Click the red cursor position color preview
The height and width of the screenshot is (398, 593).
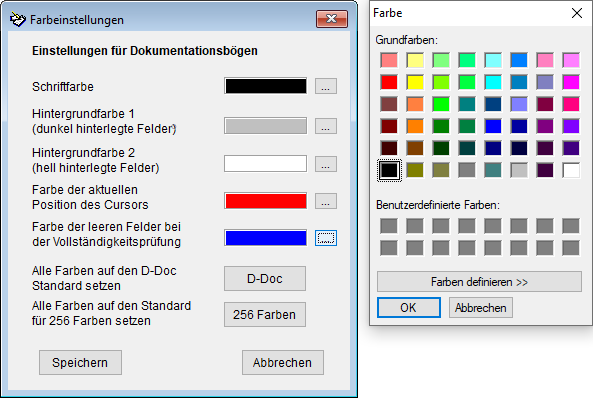coord(265,201)
